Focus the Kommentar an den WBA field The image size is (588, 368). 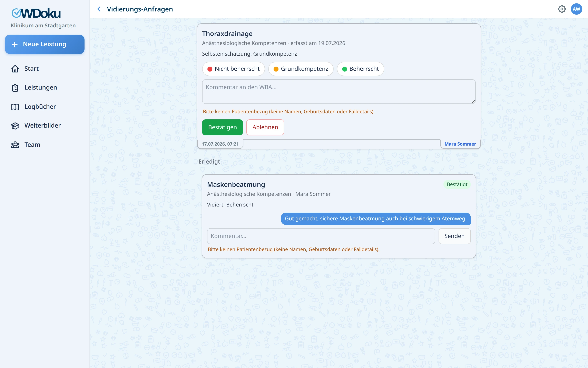(x=339, y=92)
